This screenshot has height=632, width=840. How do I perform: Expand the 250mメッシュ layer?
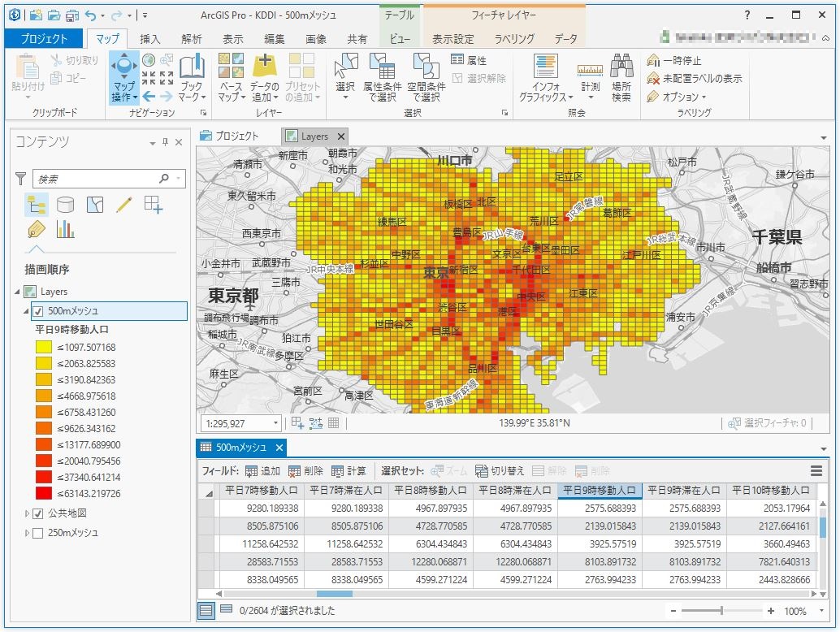tap(27, 534)
